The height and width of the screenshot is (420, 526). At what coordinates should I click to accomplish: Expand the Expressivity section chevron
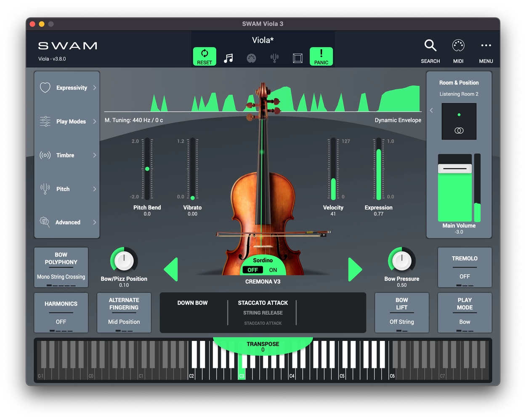(95, 87)
